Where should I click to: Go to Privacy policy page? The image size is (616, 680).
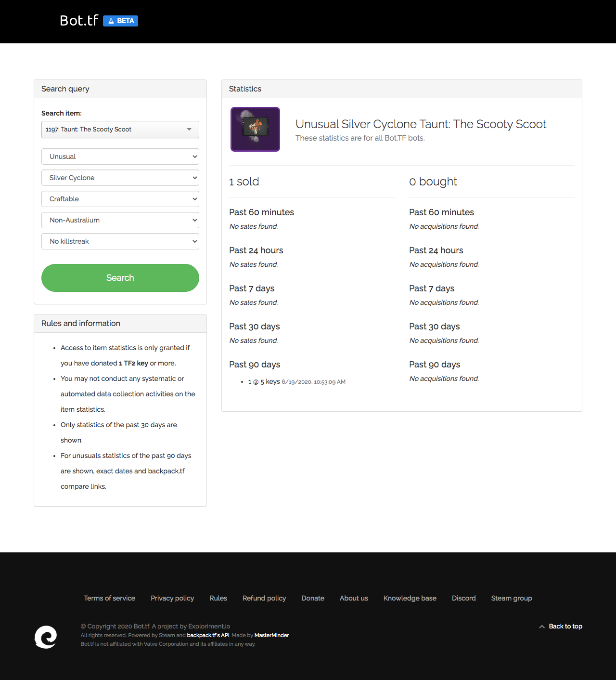(172, 598)
